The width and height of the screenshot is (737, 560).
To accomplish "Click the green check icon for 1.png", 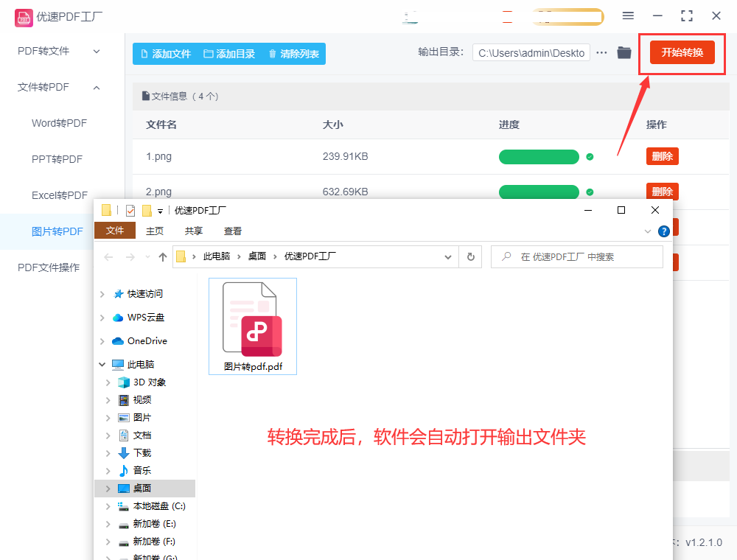I will [590, 157].
